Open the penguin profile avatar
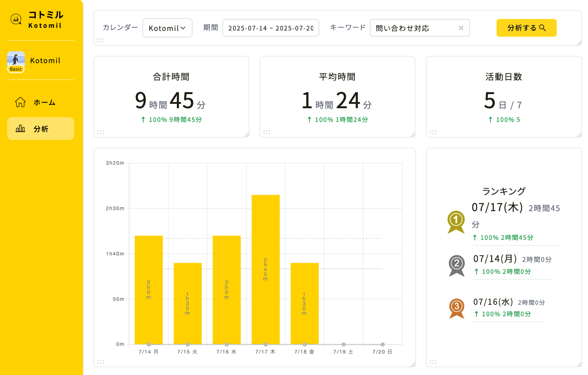The width and height of the screenshot is (588, 375). pos(16,61)
